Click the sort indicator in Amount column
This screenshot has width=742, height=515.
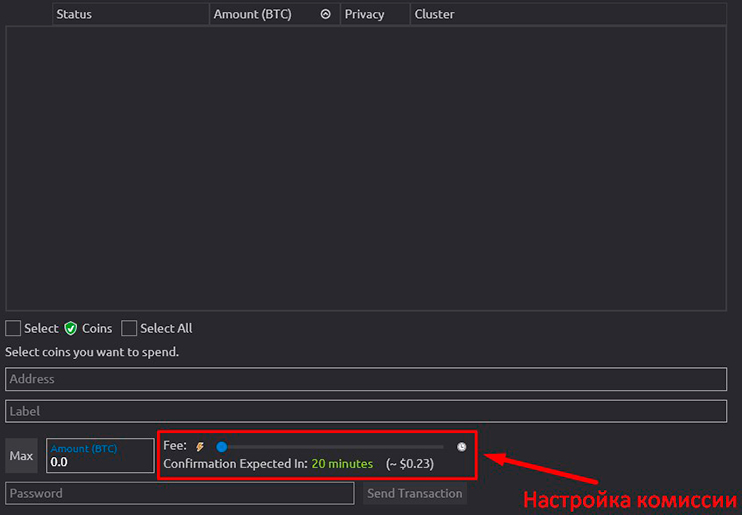[325, 15]
